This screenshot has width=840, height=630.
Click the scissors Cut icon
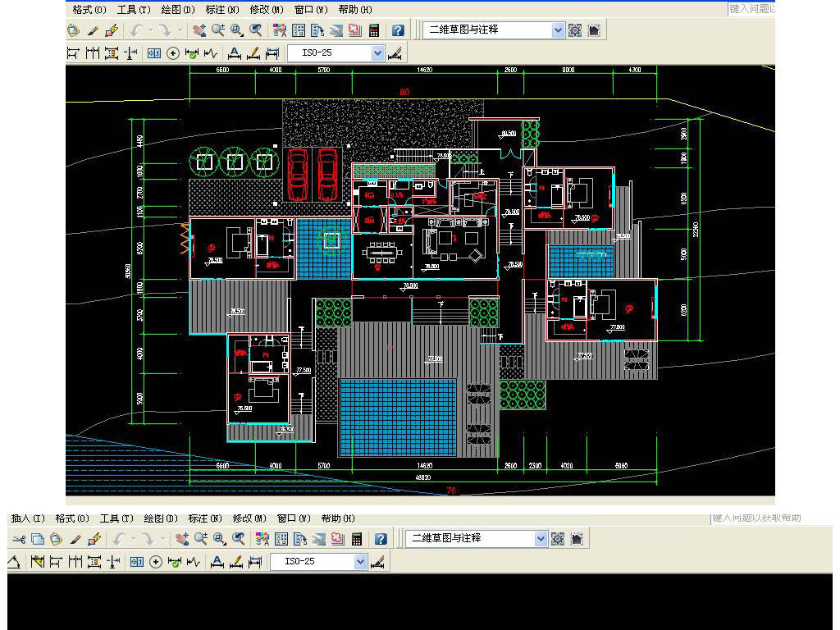(18, 539)
